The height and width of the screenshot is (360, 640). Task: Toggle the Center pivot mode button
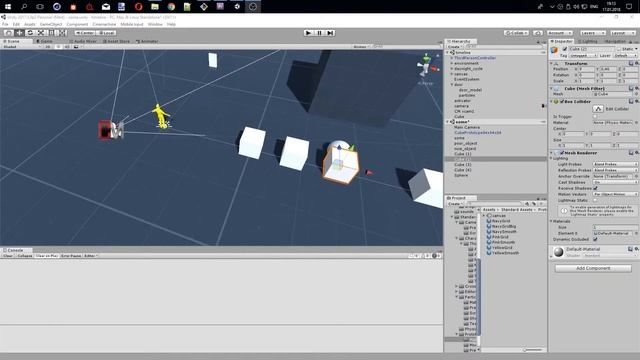[85, 33]
